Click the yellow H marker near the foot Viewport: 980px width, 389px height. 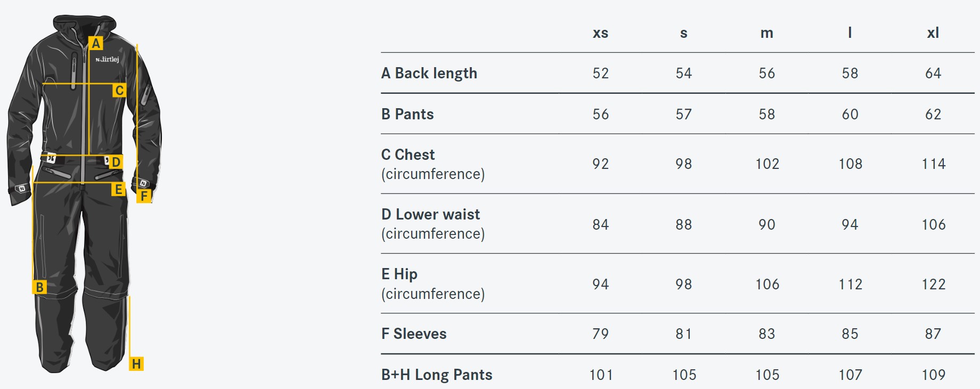136,364
